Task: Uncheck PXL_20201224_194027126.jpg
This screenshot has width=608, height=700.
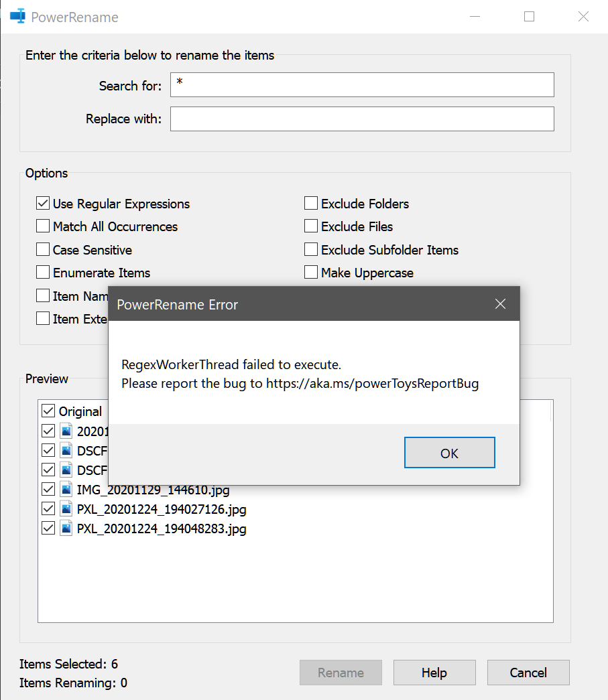Action: (x=48, y=509)
